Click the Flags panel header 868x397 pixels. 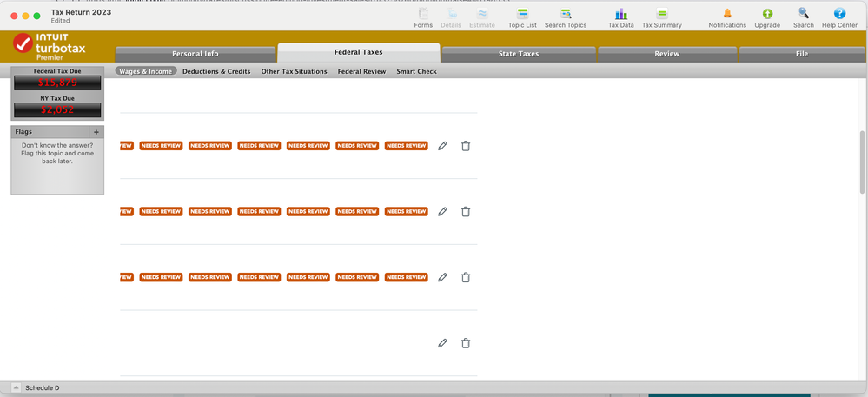[x=50, y=132]
